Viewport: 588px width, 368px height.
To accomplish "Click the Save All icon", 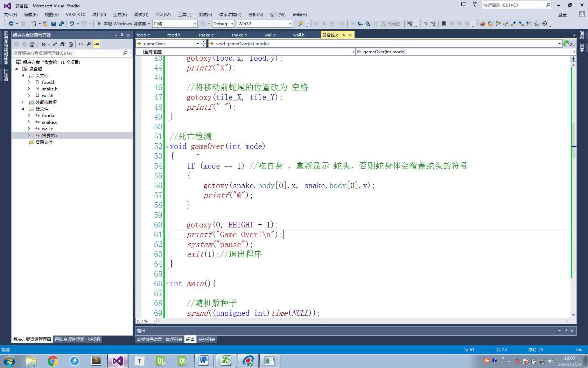I will coord(61,23).
